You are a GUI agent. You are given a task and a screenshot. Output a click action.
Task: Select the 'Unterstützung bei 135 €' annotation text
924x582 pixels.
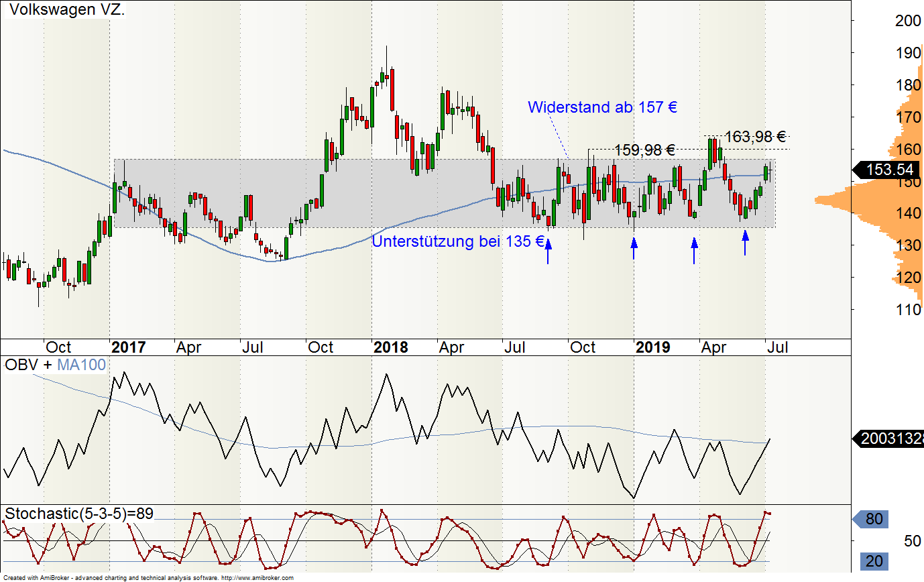pyautogui.click(x=458, y=241)
